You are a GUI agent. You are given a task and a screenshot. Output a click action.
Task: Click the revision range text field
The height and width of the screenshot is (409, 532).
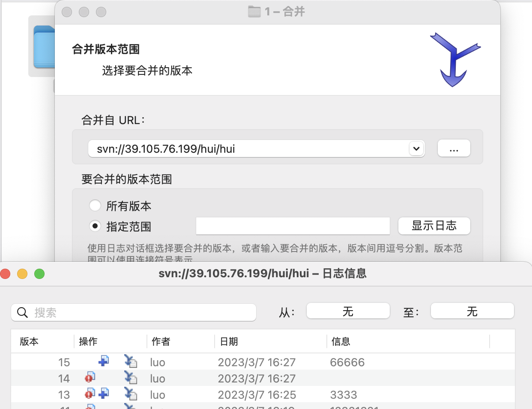point(293,226)
